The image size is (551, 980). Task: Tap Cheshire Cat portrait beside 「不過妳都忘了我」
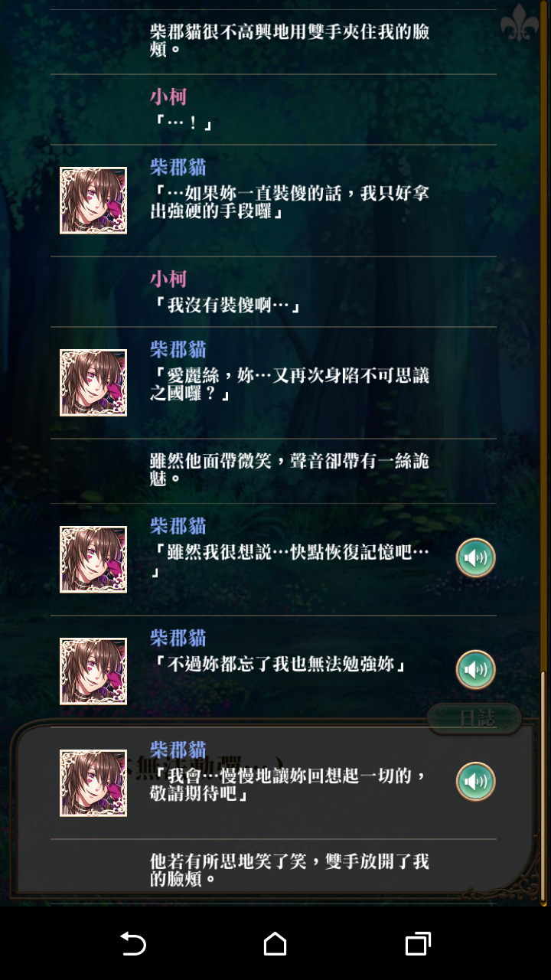(x=93, y=671)
